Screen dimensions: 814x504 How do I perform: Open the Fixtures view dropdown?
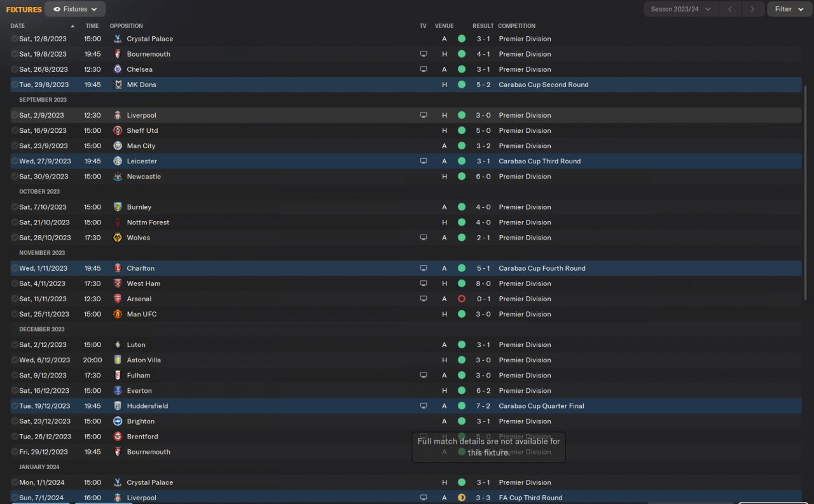76,10
